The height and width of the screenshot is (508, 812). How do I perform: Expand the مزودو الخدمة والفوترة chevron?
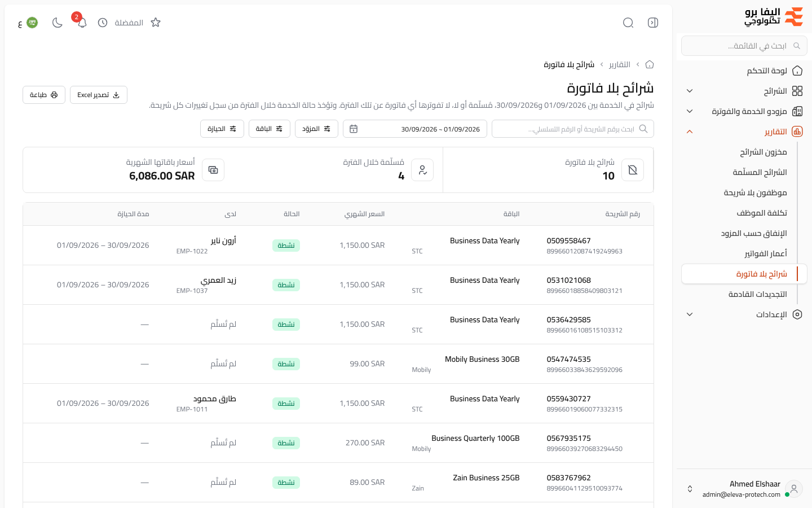(x=690, y=111)
